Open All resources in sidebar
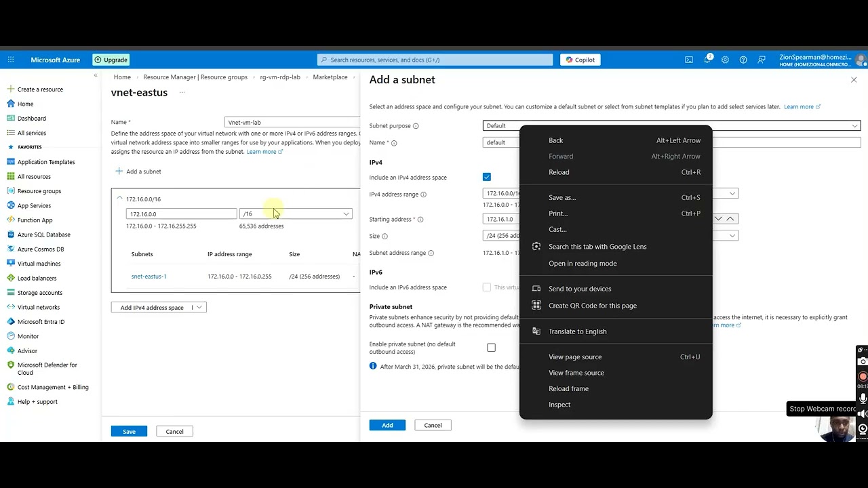Image resolution: width=868 pixels, height=488 pixels. (x=34, y=176)
